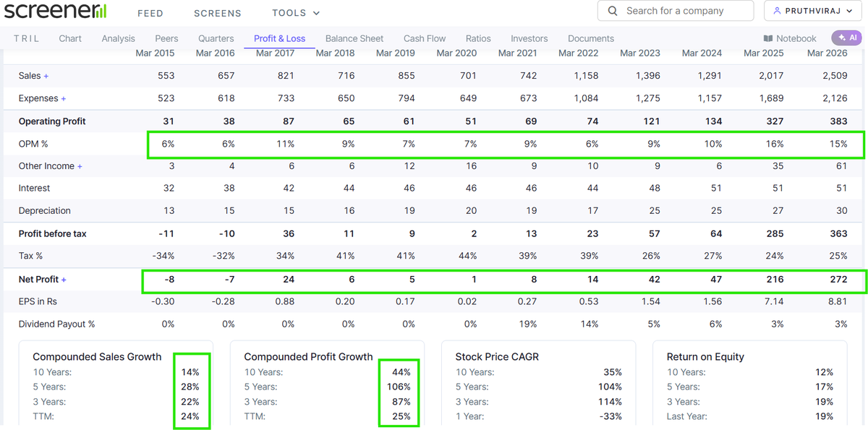Click the Screener logo
This screenshot has width=868, height=430.
56,11
